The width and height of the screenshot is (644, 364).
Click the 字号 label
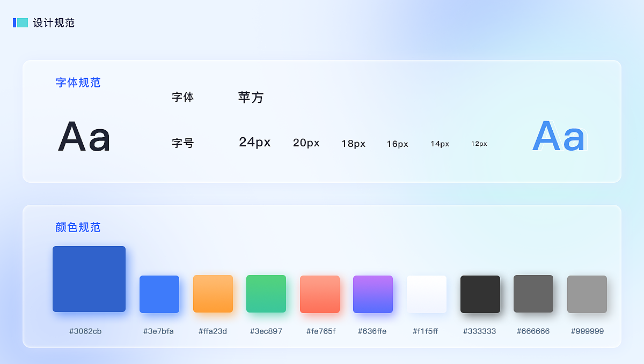click(182, 143)
